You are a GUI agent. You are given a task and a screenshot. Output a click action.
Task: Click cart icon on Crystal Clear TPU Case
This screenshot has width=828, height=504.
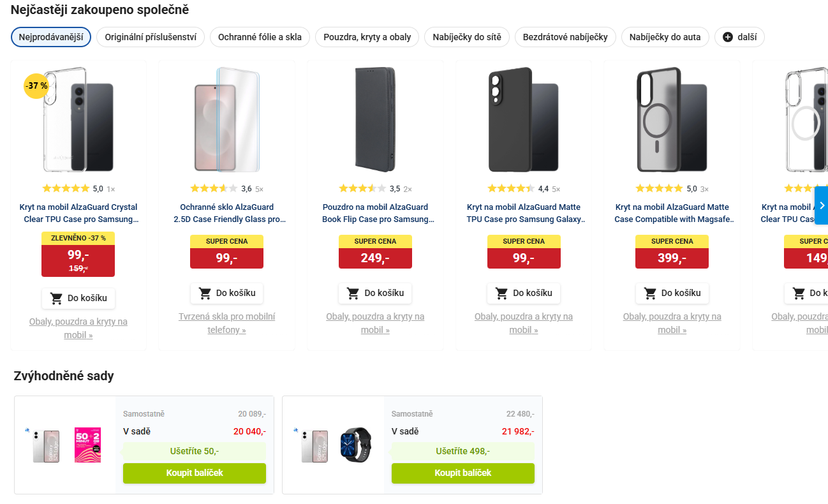coord(57,298)
